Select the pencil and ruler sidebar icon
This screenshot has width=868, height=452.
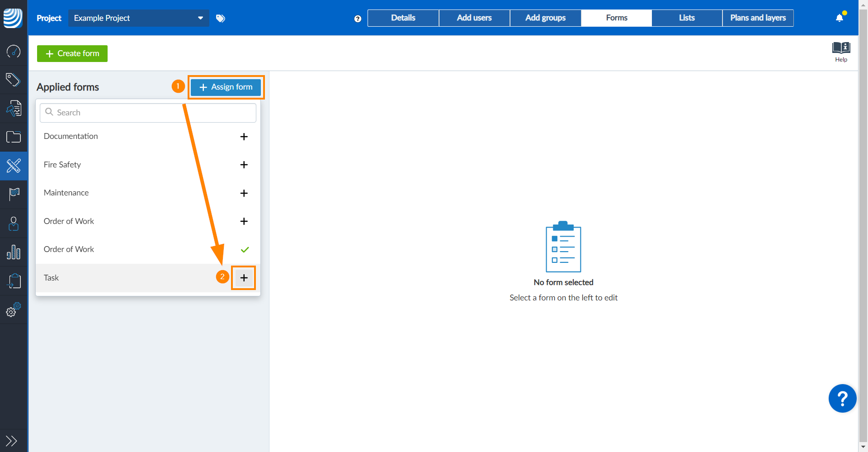14,166
